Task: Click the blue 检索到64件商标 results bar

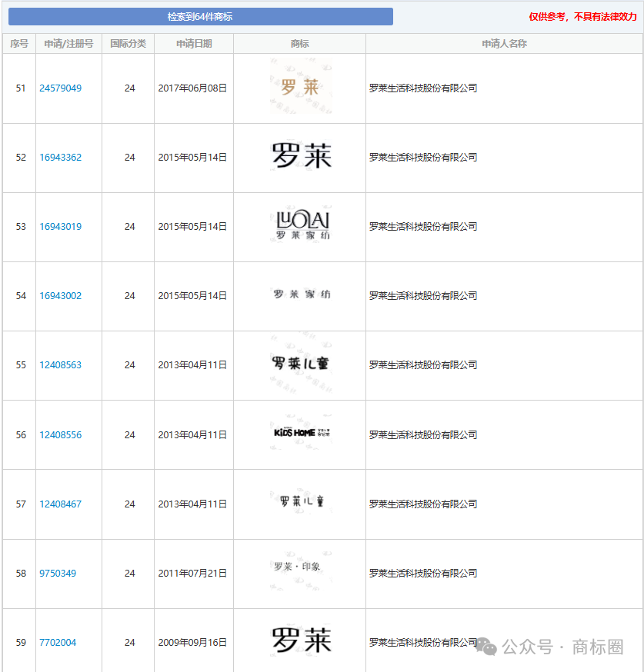Action: point(200,17)
